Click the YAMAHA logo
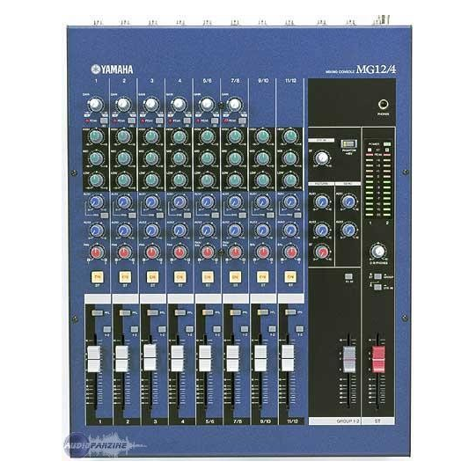Screen dimensions: 476x476 112,70
